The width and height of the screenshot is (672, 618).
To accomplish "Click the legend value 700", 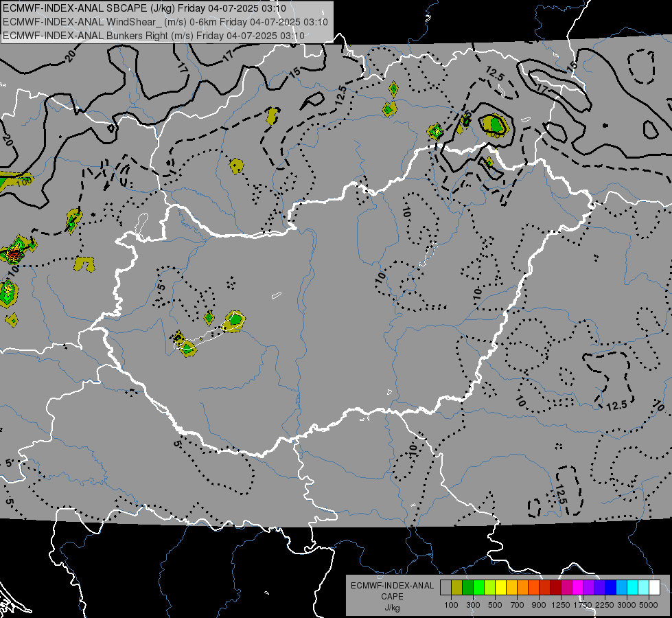I will click(518, 605).
